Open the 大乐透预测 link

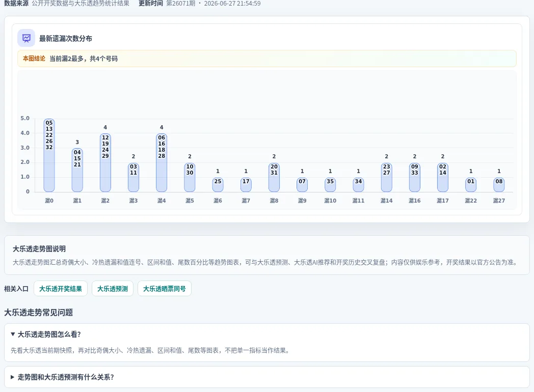click(113, 289)
